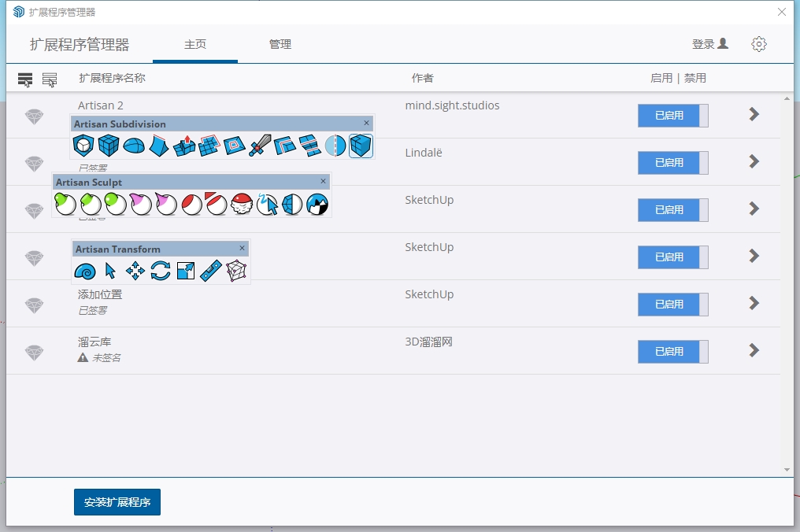Click the highlighted blue cube proxy icon
This screenshot has width=800, height=532.
coord(361,146)
